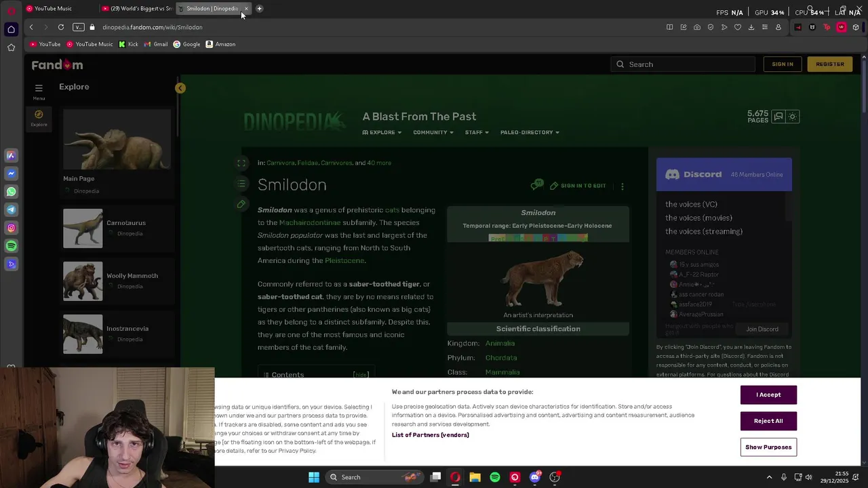Open the Machairodontinae link in article
The height and width of the screenshot is (488, 868).
[x=310, y=222]
